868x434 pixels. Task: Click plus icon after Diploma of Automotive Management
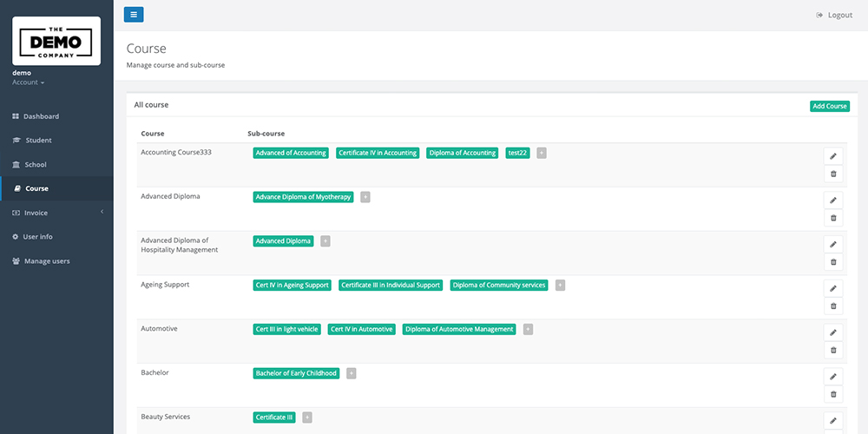(528, 329)
